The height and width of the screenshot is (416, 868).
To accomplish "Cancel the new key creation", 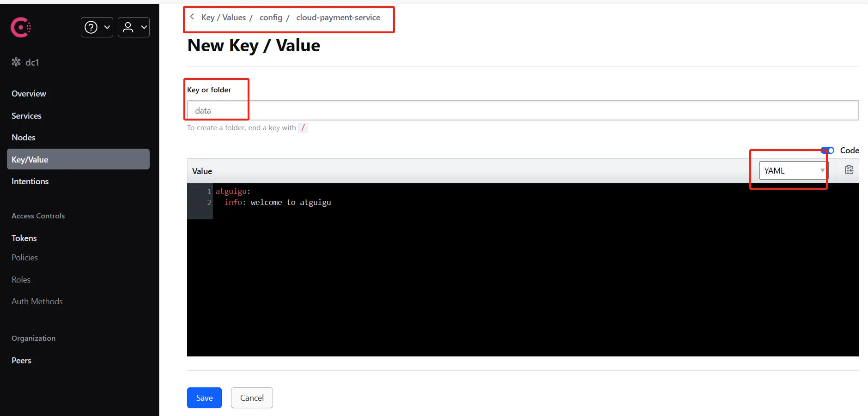I will point(252,398).
